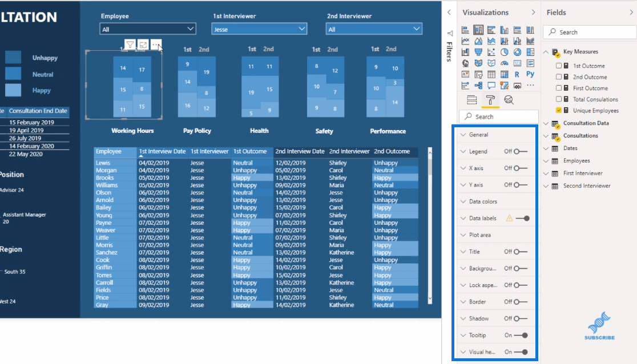Select the slicer visual
This screenshot has width=637, height=364.
click(x=478, y=74)
